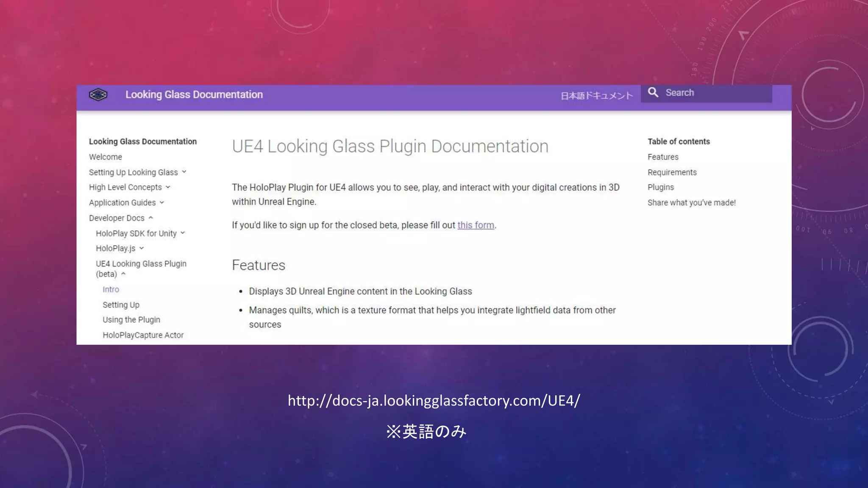Open the Using the Plugin page

tap(131, 320)
